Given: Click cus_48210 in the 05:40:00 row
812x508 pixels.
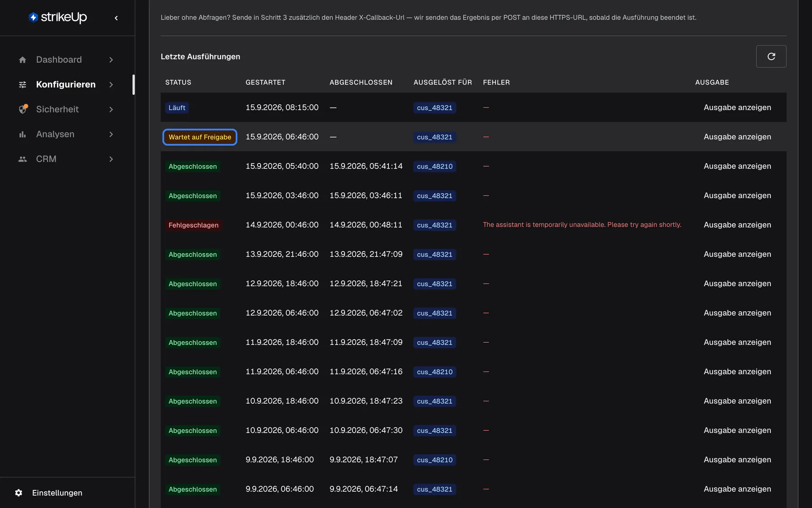Looking at the screenshot, I should pos(434,166).
